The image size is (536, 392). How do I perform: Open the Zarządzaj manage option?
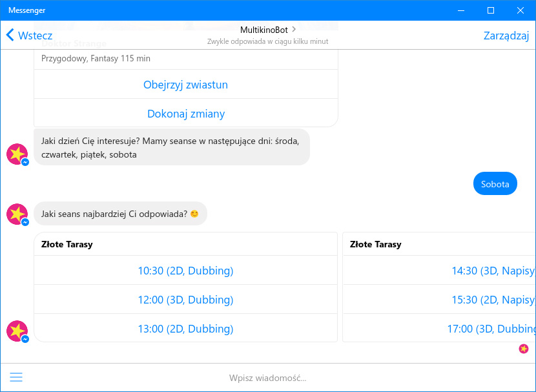[506, 36]
